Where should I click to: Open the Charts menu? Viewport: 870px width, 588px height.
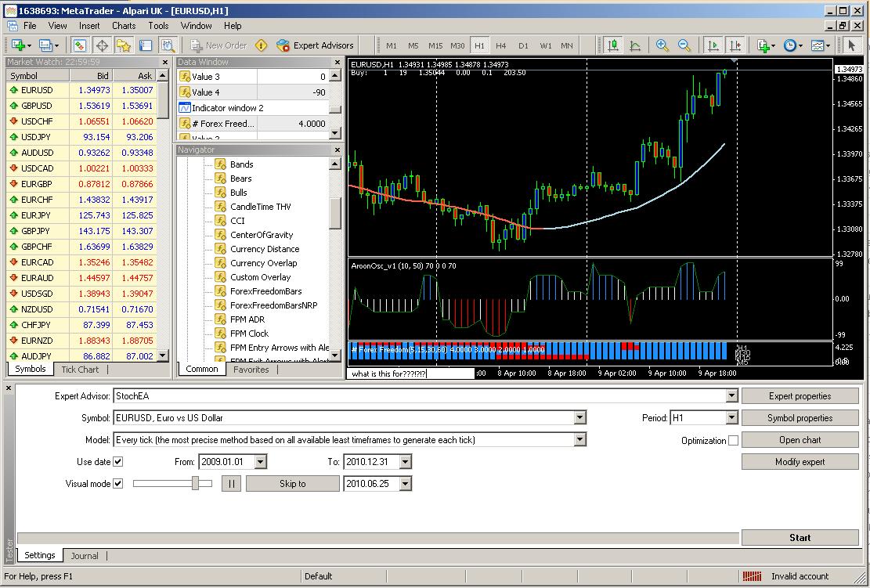124,26
